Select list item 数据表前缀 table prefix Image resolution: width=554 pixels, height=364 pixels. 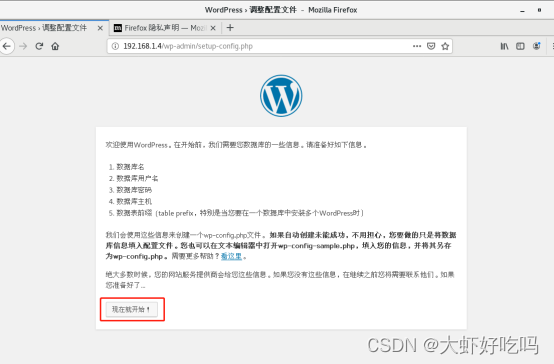click(240, 213)
